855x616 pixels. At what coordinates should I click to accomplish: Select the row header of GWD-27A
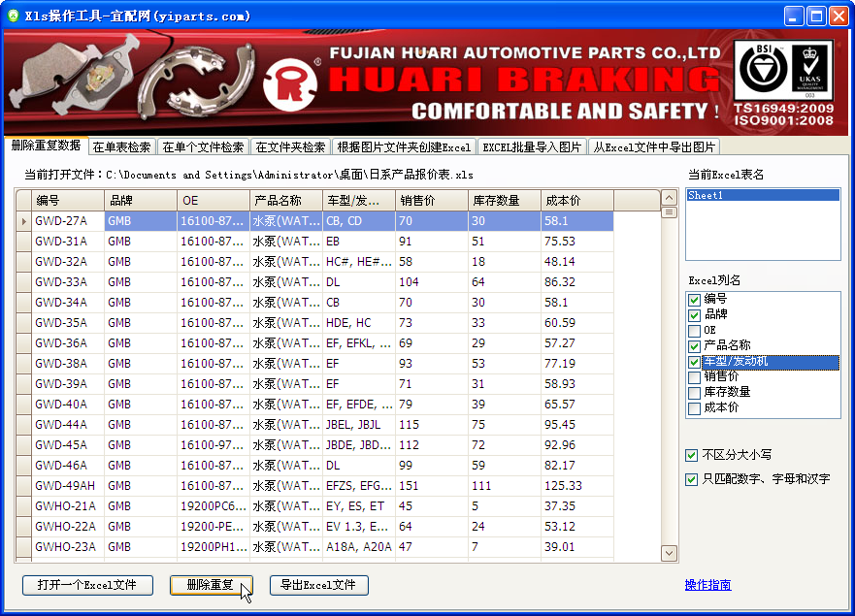click(x=24, y=221)
